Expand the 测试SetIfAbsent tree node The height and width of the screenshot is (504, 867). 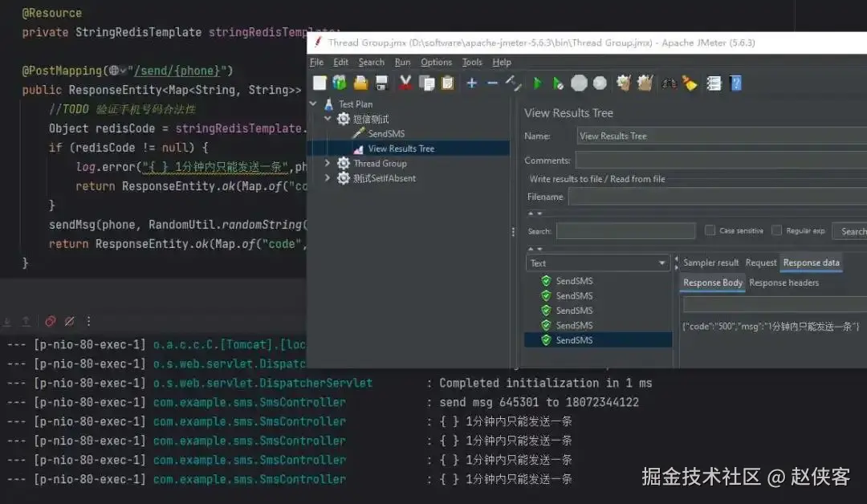328,177
